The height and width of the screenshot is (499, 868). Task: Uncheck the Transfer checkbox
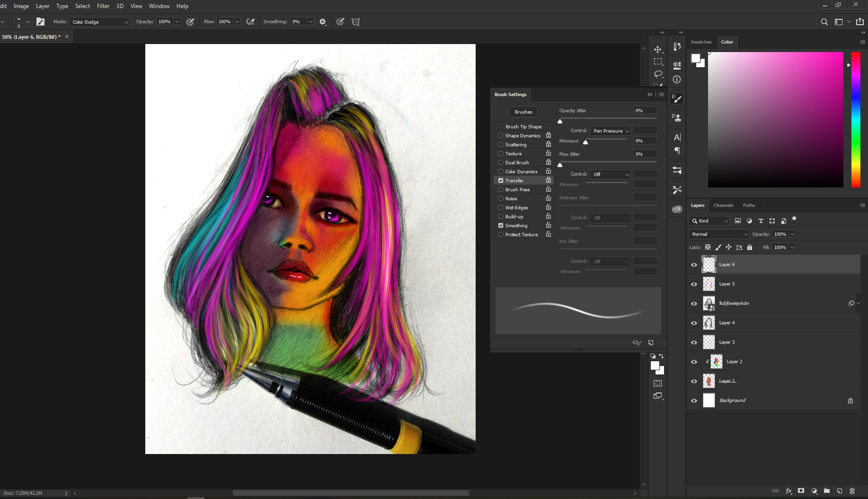(x=501, y=180)
